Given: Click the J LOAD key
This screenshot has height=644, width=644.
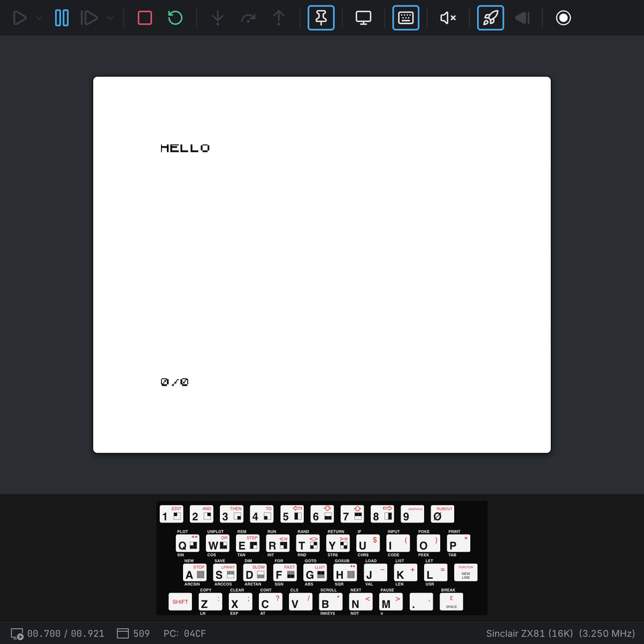Looking at the screenshot, I should coord(376,572).
